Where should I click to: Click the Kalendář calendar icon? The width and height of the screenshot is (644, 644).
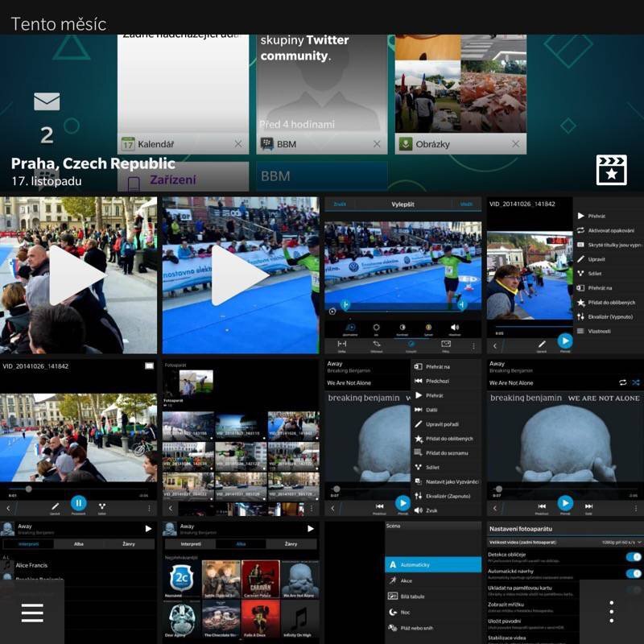(128, 144)
